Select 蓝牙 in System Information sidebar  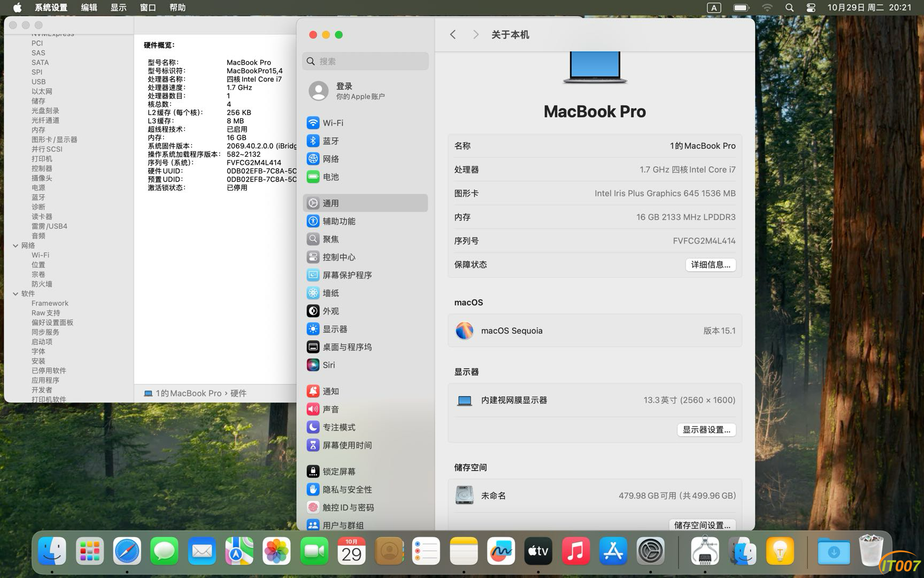38,197
